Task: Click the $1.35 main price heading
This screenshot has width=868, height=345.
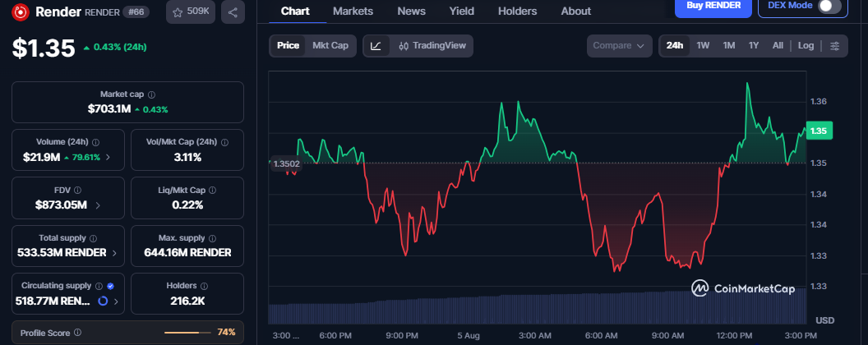Action: pyautogui.click(x=44, y=48)
